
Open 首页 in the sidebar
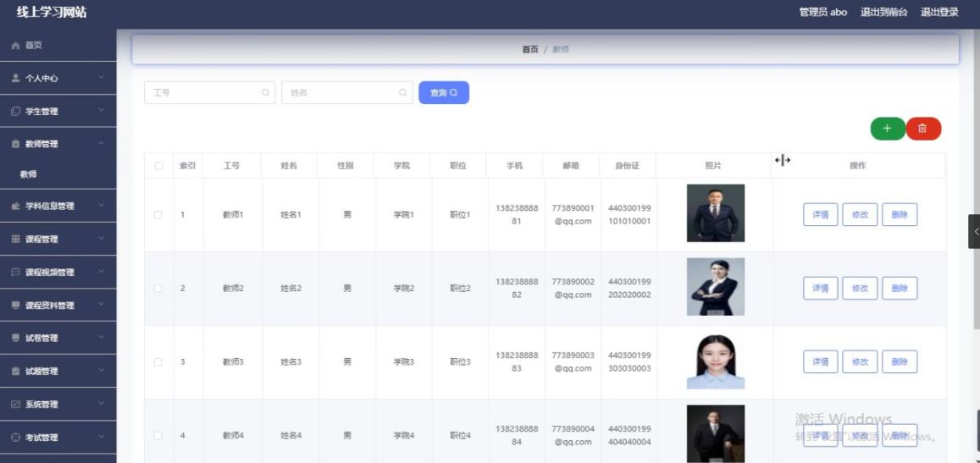click(58, 46)
